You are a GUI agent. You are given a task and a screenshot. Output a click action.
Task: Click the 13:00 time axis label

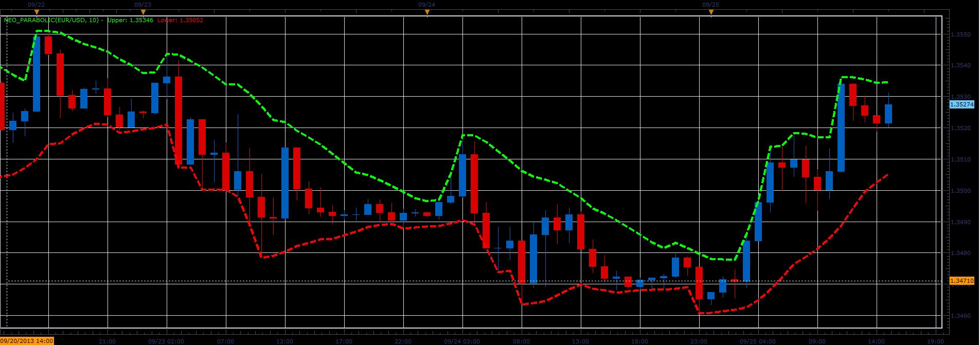[580, 341]
